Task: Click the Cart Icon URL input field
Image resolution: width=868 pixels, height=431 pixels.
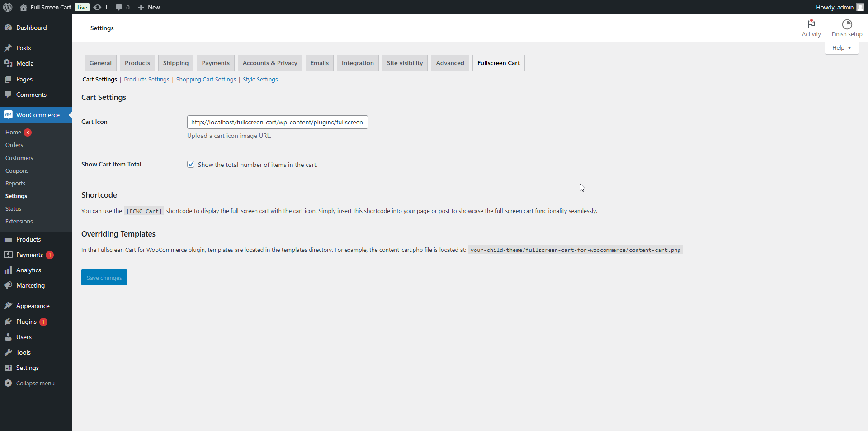Action: click(x=278, y=122)
